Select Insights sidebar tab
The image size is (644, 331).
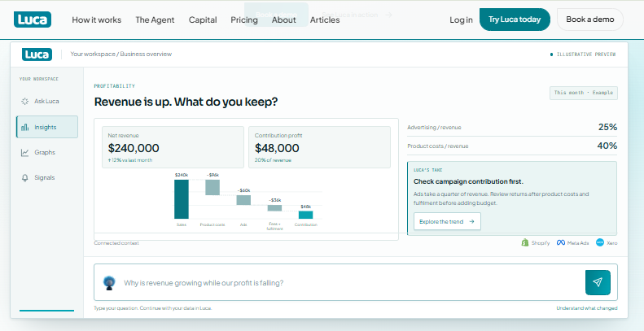click(x=47, y=127)
